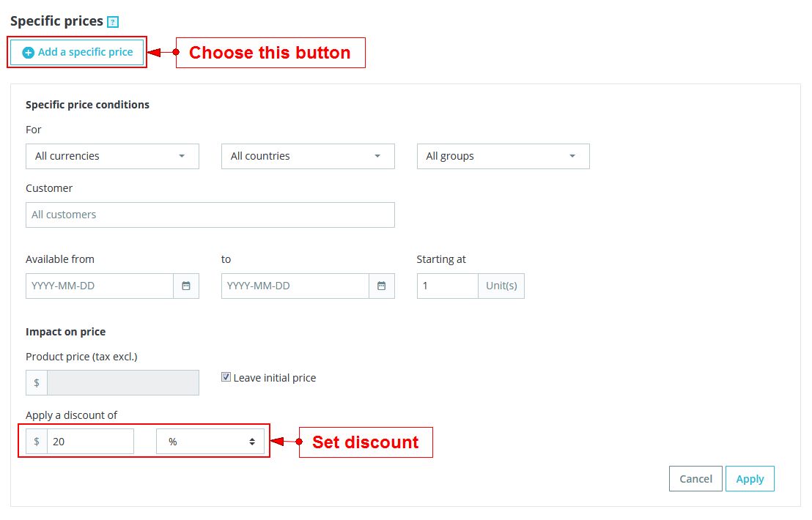Screen dimensions: 812x520
Task: Click the Add a specific price button
Action: tap(77, 53)
